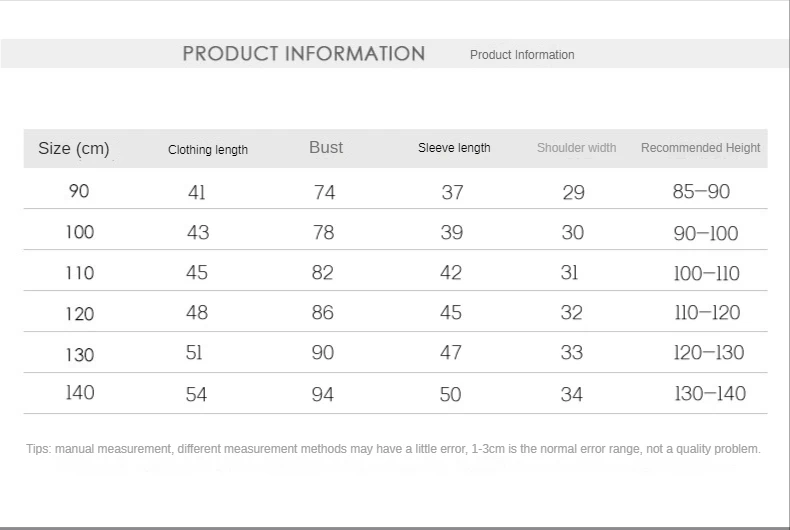Click the Recommended Height column header
The height and width of the screenshot is (530, 790).
pos(700,148)
